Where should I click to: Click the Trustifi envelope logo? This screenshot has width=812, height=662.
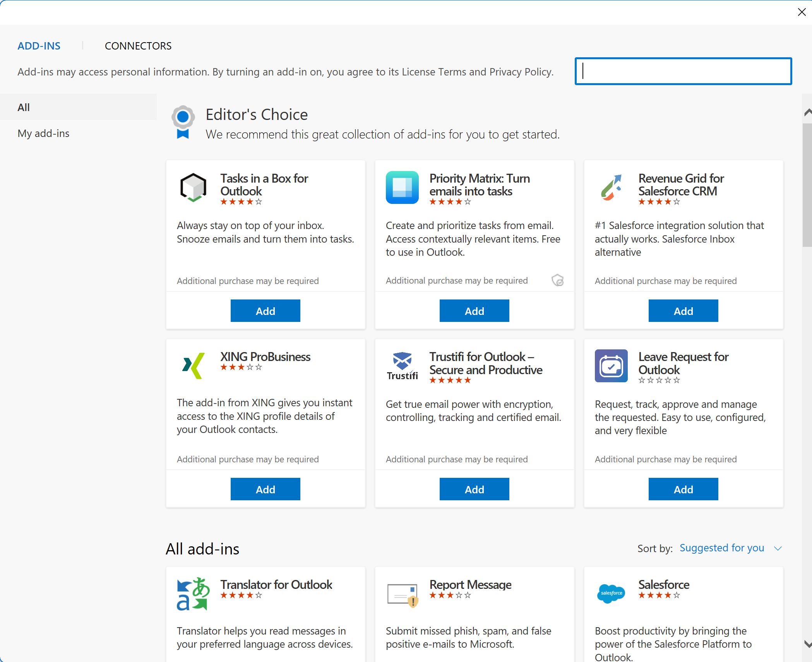[x=402, y=361]
